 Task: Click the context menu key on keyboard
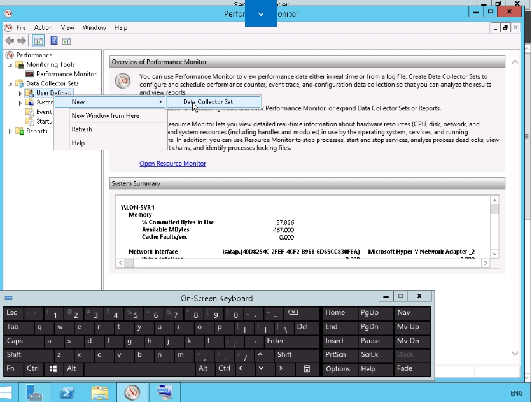pos(307,369)
